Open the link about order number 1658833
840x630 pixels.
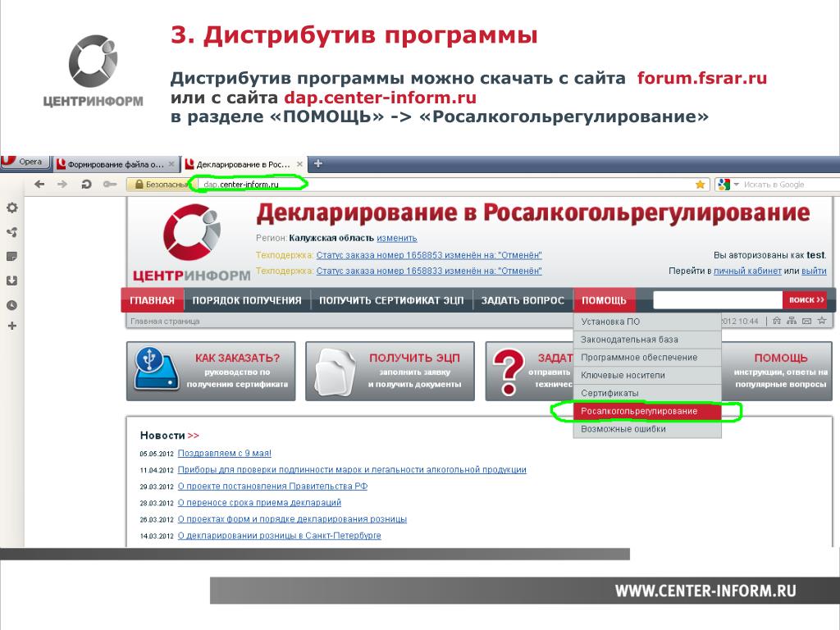click(x=428, y=271)
